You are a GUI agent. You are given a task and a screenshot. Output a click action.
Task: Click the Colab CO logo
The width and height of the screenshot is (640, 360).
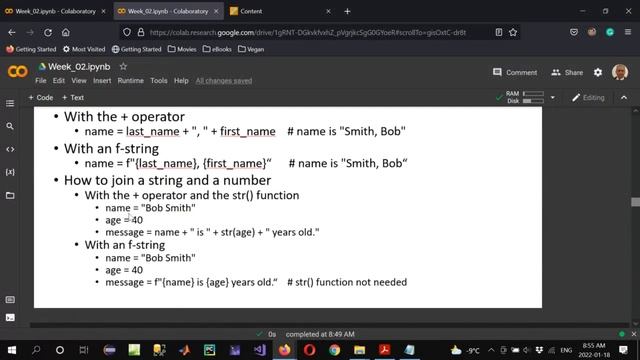(18, 71)
